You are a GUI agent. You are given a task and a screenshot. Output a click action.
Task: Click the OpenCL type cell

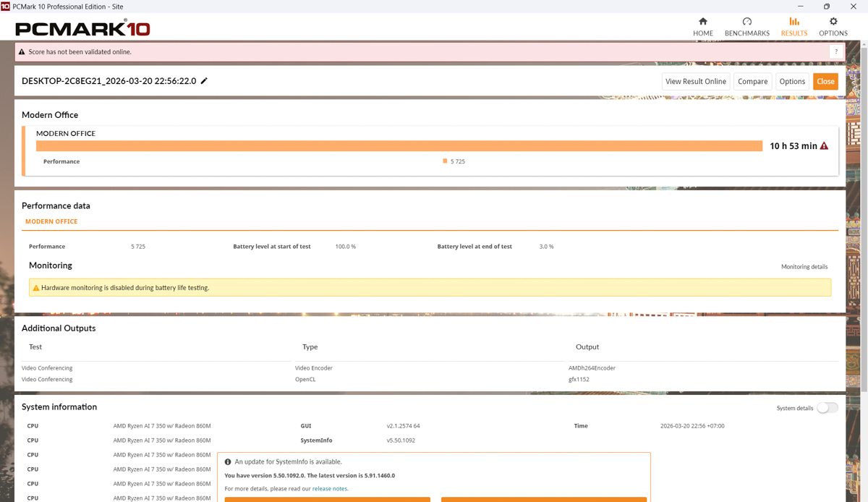click(305, 379)
